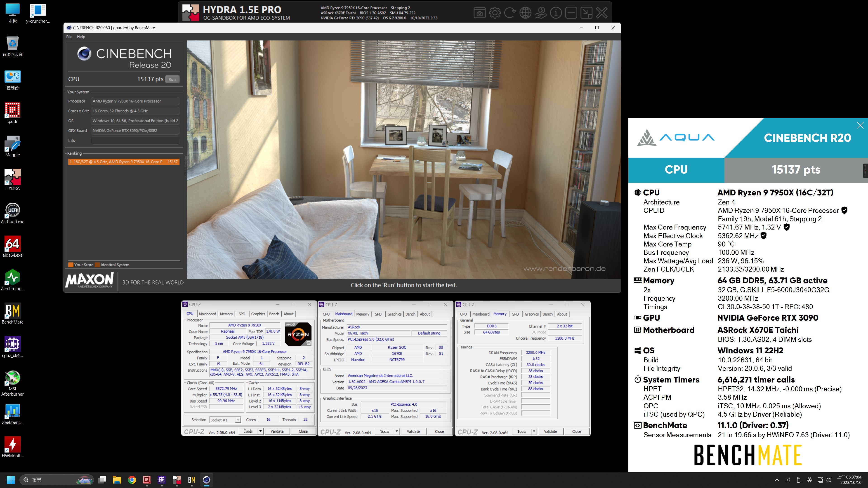
Task: Open y-cruncher desktop shortcut
Action: [x=38, y=14]
